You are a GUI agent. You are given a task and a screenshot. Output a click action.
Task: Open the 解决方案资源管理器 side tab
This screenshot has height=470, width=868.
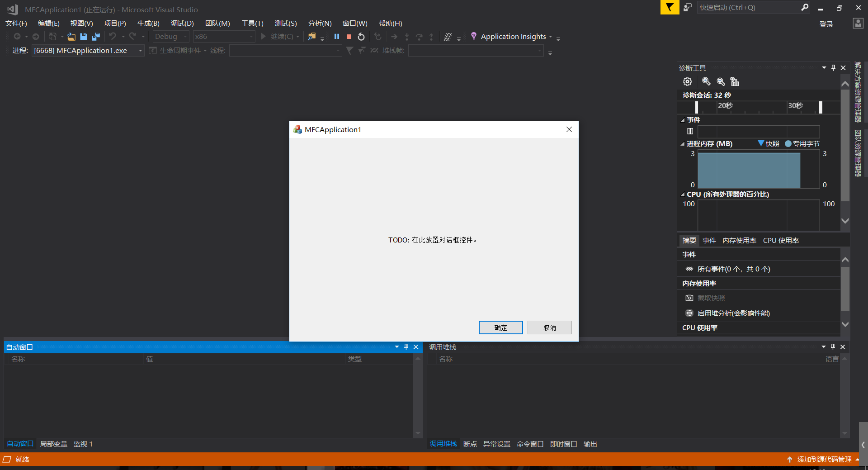[x=858, y=92]
